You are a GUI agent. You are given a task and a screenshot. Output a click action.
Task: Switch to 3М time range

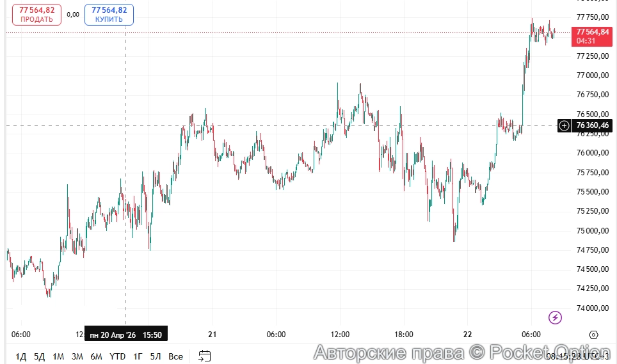(77, 356)
